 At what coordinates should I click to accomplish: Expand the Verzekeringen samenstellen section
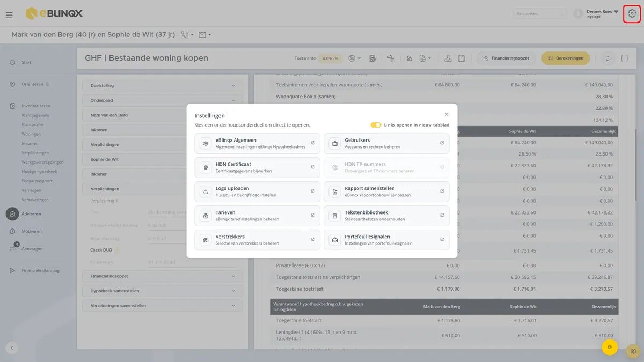[x=163, y=306]
